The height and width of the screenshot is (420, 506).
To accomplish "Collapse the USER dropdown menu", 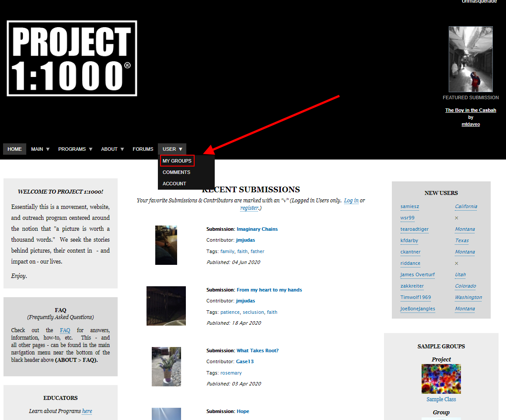I will coord(172,149).
